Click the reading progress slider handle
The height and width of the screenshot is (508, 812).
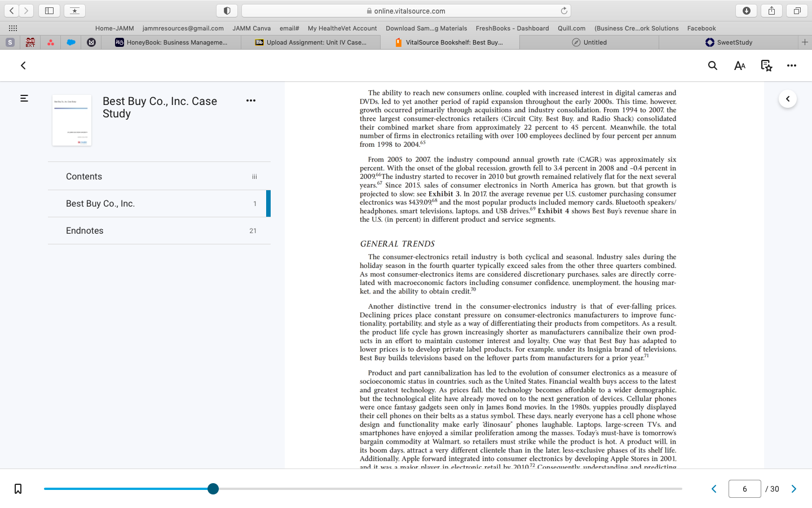pyautogui.click(x=213, y=489)
